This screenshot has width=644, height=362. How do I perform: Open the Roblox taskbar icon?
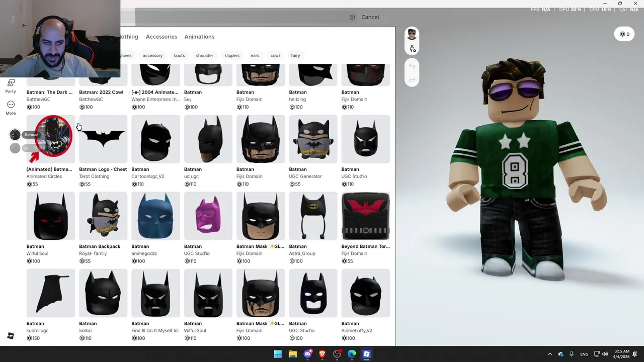pyautogui.click(x=366, y=354)
